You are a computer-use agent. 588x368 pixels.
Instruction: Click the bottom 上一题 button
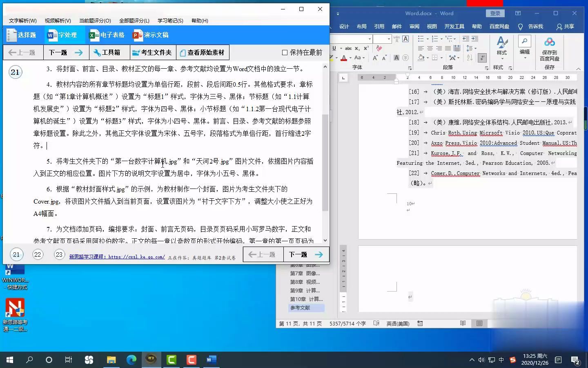tap(263, 254)
